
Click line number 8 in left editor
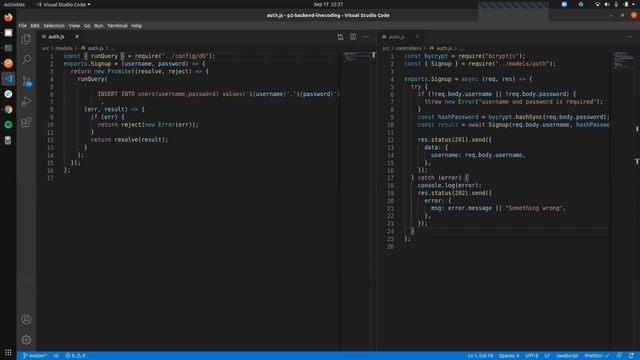(51, 109)
